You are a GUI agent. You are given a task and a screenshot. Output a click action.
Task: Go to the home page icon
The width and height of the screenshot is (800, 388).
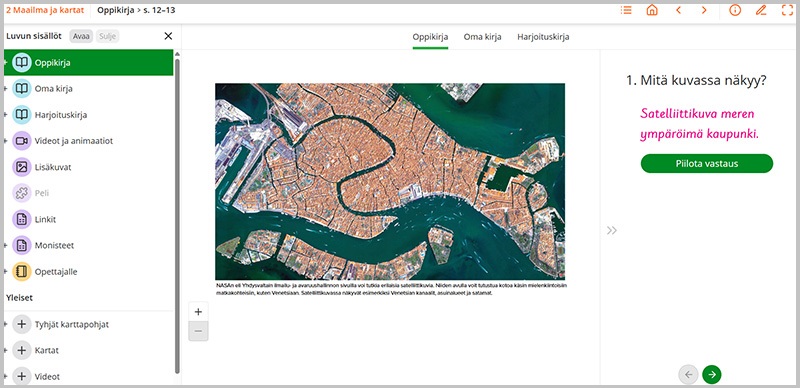pos(652,10)
